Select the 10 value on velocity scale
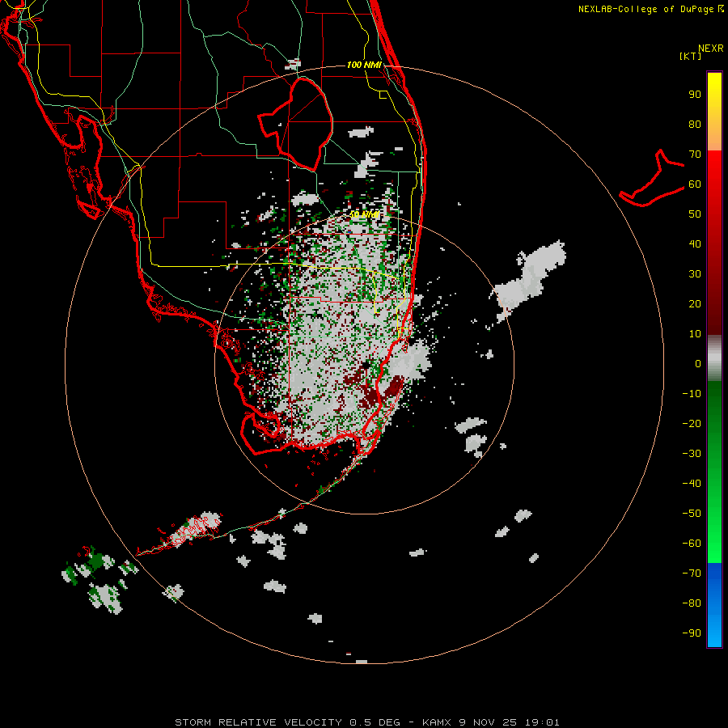The height and width of the screenshot is (728, 728). point(695,334)
